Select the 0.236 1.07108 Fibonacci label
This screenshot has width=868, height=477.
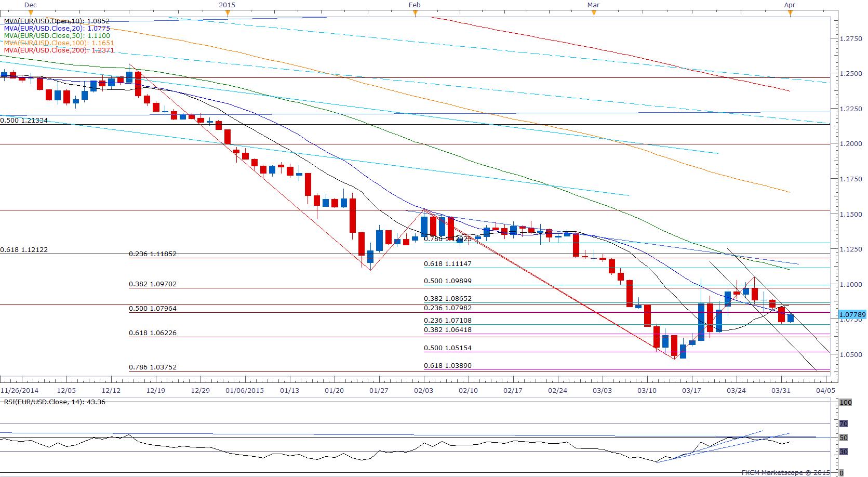pyautogui.click(x=448, y=321)
